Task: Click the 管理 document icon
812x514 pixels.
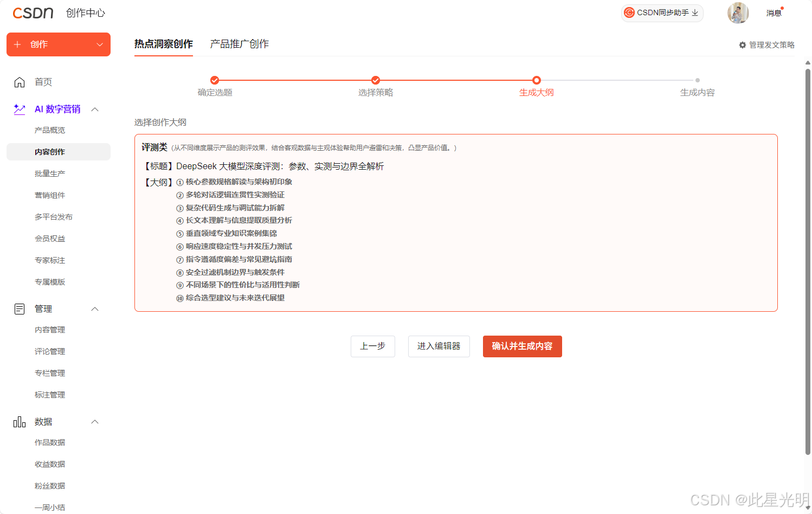Action: [20, 309]
